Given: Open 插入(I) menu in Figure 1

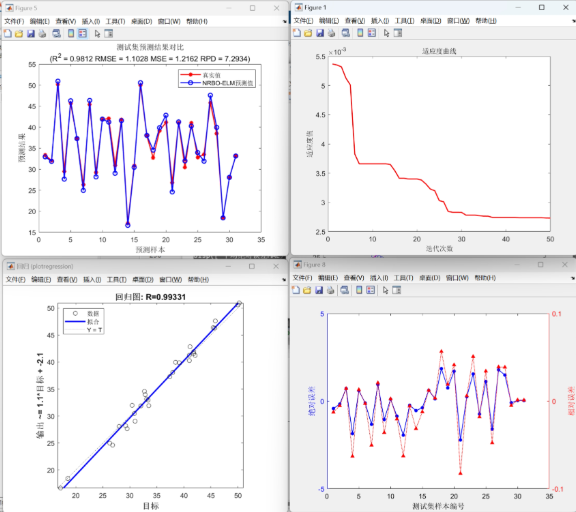Looking at the screenshot, I should pos(380,21).
